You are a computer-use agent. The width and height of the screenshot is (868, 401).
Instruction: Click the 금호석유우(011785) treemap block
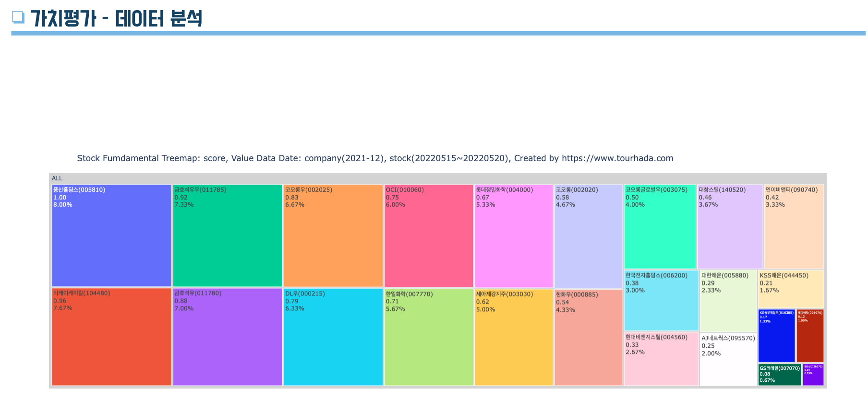tap(228, 236)
